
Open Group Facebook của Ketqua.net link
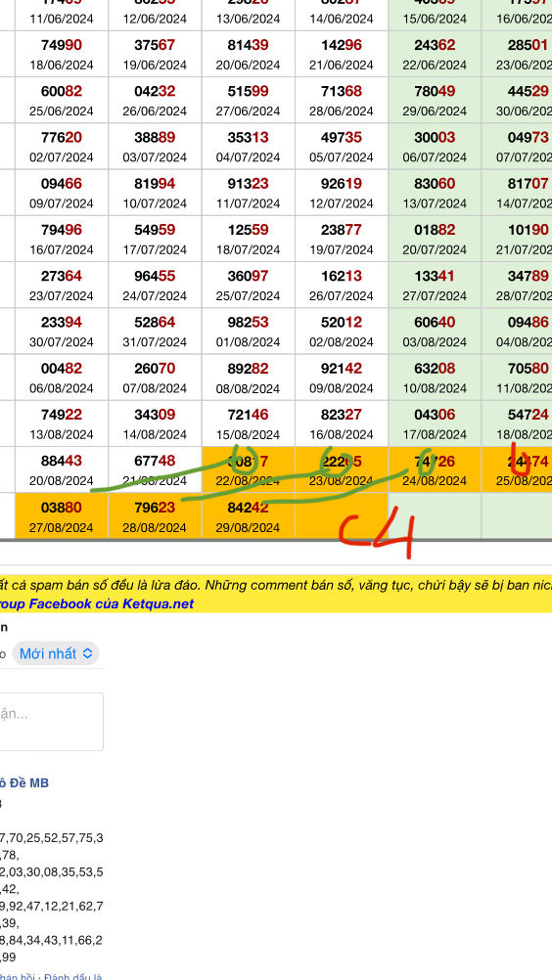97,603
